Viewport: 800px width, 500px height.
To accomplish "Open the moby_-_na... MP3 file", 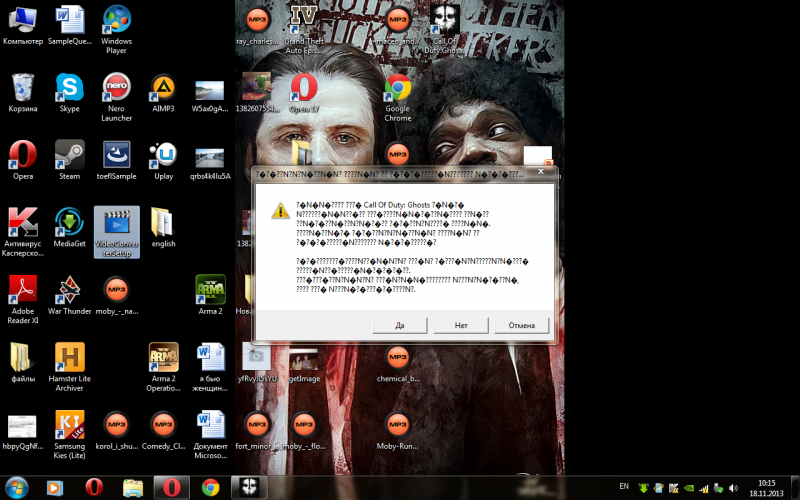I will click(116, 295).
